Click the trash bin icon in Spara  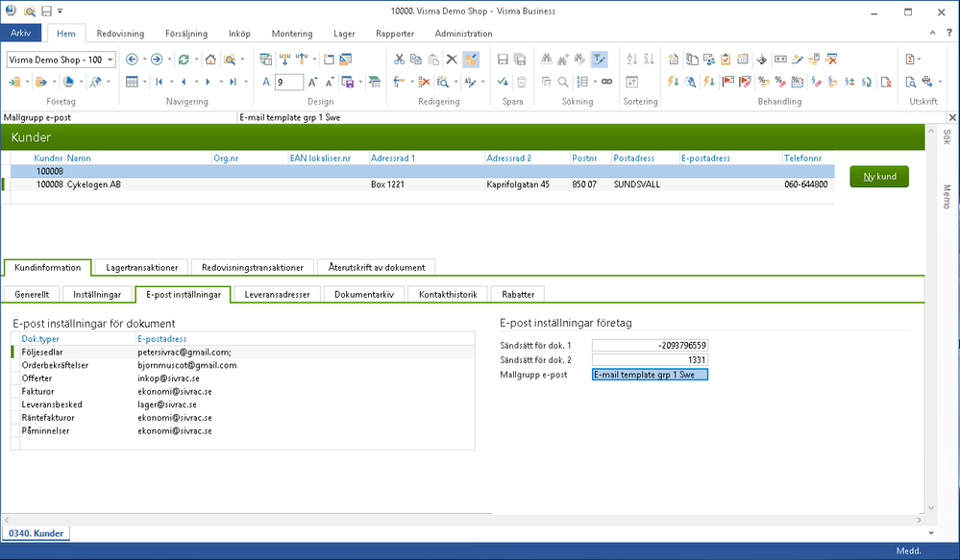click(x=521, y=82)
